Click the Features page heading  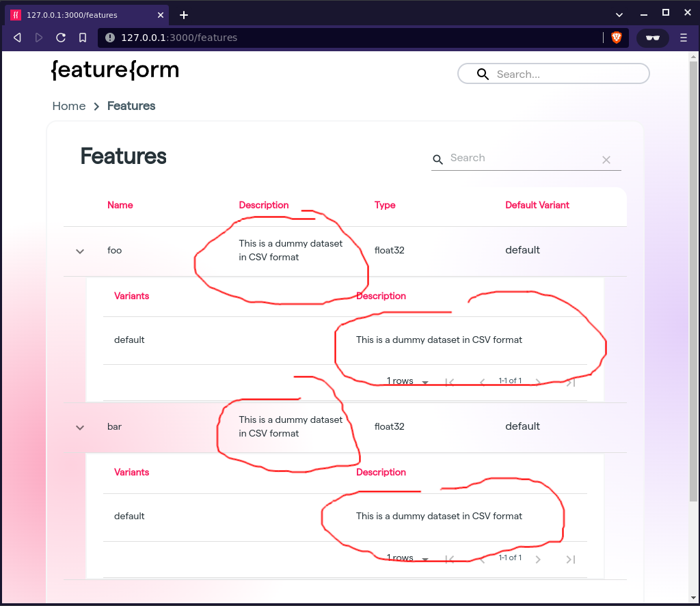(x=123, y=156)
